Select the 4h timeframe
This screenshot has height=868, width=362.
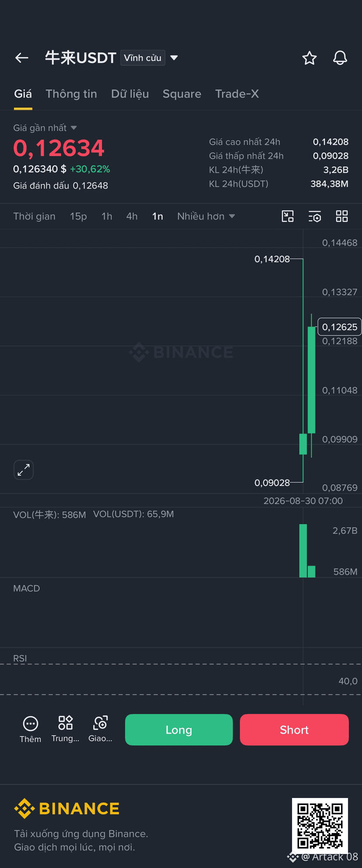[132, 216]
